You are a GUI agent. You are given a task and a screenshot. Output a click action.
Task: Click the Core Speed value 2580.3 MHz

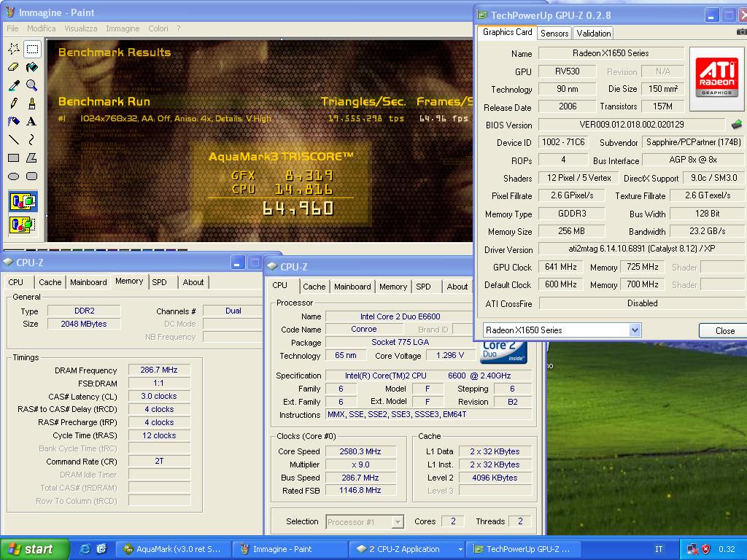pyautogui.click(x=360, y=451)
